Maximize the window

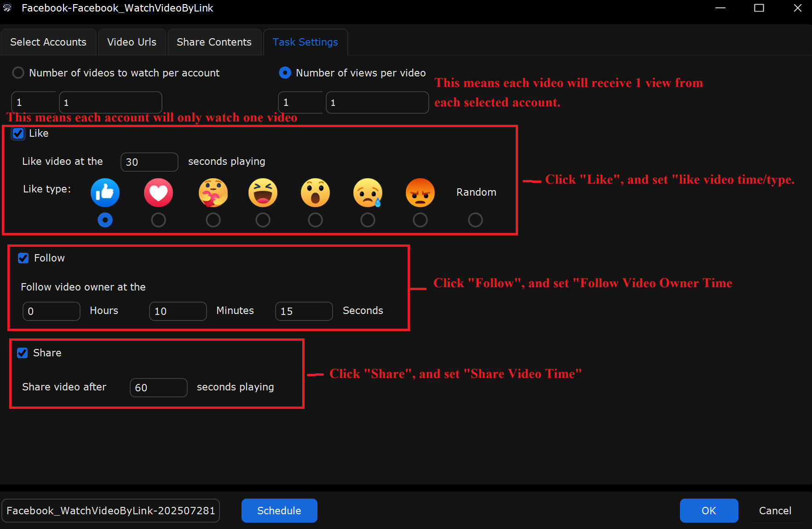pos(759,8)
